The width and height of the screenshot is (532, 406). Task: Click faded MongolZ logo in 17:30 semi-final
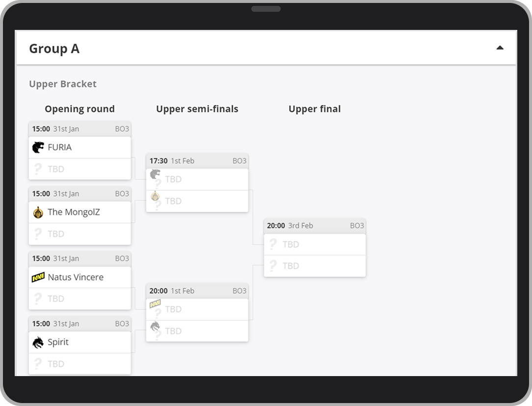pos(155,196)
